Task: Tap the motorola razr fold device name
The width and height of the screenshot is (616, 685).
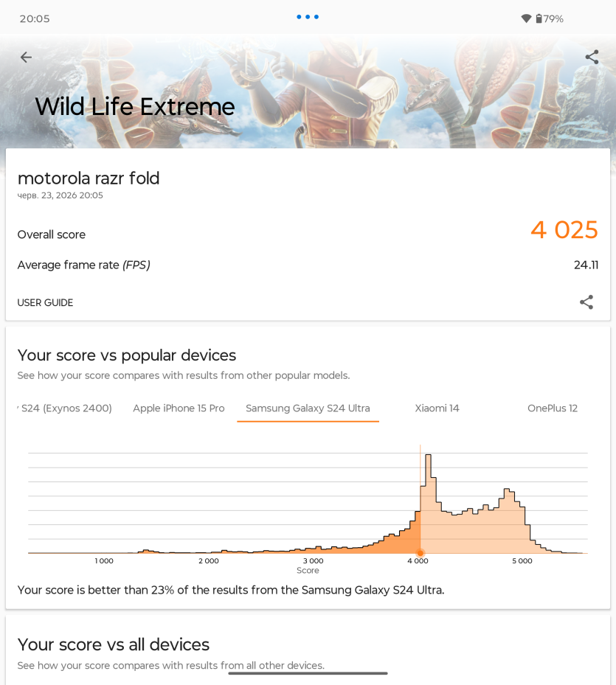Action: [x=89, y=178]
